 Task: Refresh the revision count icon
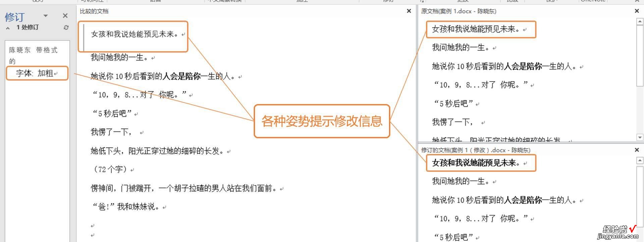click(66, 28)
